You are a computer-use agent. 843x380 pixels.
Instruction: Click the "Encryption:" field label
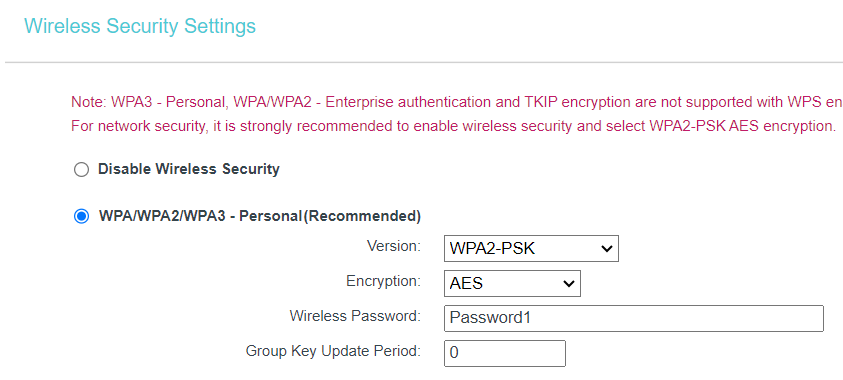click(383, 281)
